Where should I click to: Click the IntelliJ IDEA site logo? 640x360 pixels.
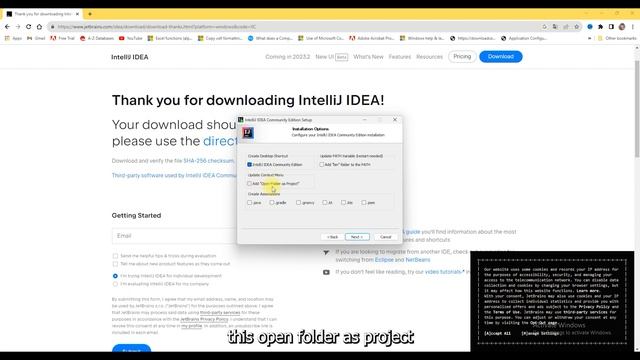click(130, 57)
